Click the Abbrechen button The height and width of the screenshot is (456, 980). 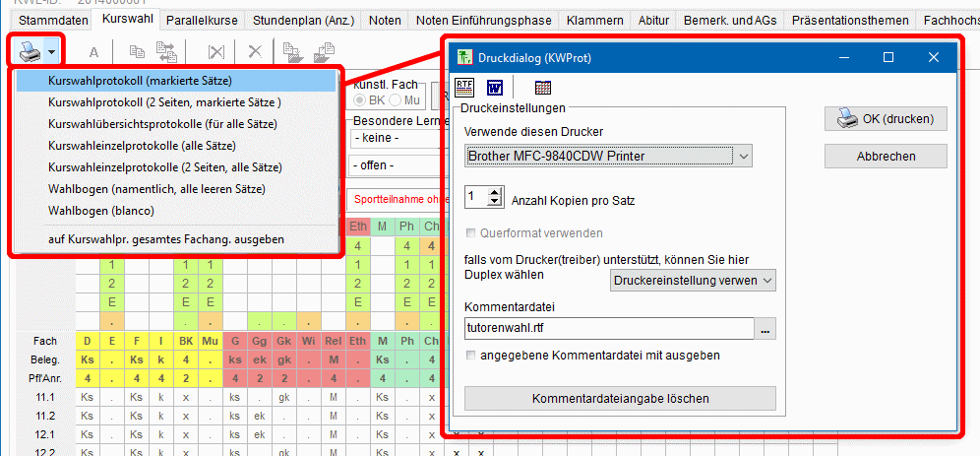886,156
